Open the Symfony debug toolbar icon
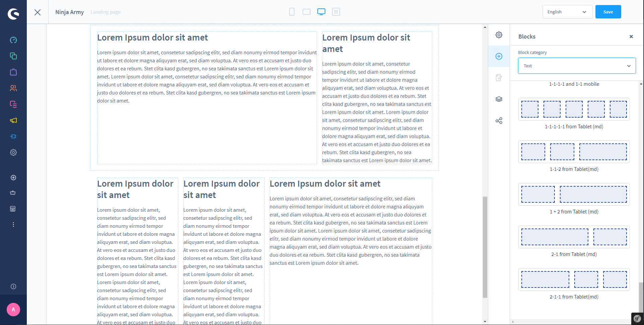Image resolution: width=644 pixels, height=325 pixels. click(637, 319)
